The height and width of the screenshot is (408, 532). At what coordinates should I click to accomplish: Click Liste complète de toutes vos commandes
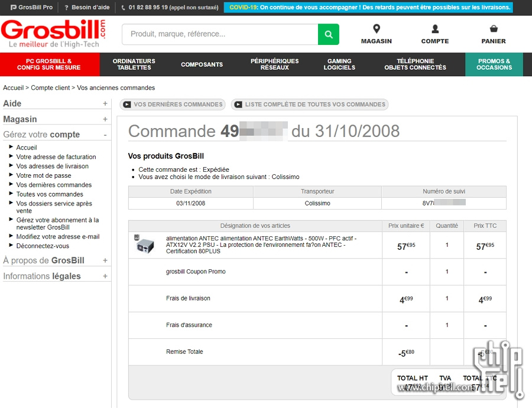310,105
